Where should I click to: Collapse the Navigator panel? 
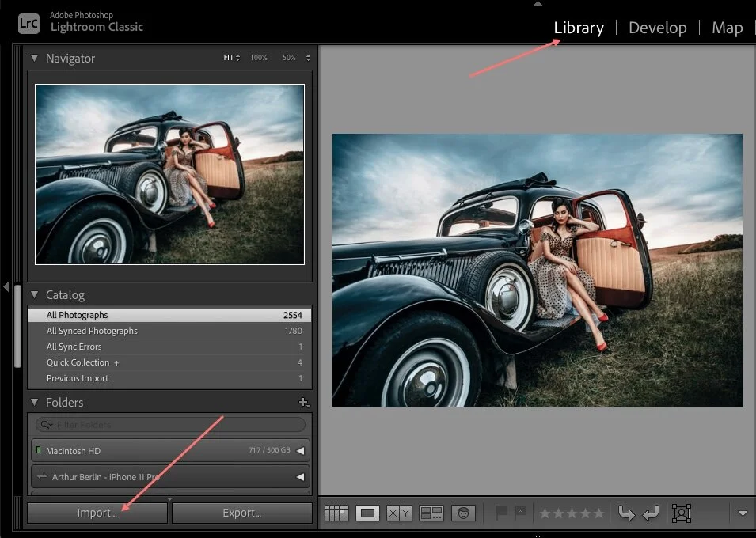point(34,59)
